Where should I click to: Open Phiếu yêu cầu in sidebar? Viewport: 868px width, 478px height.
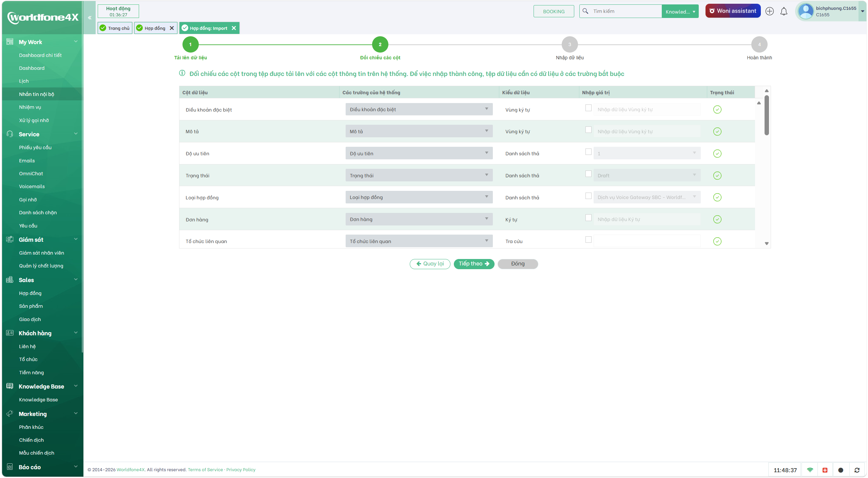(35, 147)
